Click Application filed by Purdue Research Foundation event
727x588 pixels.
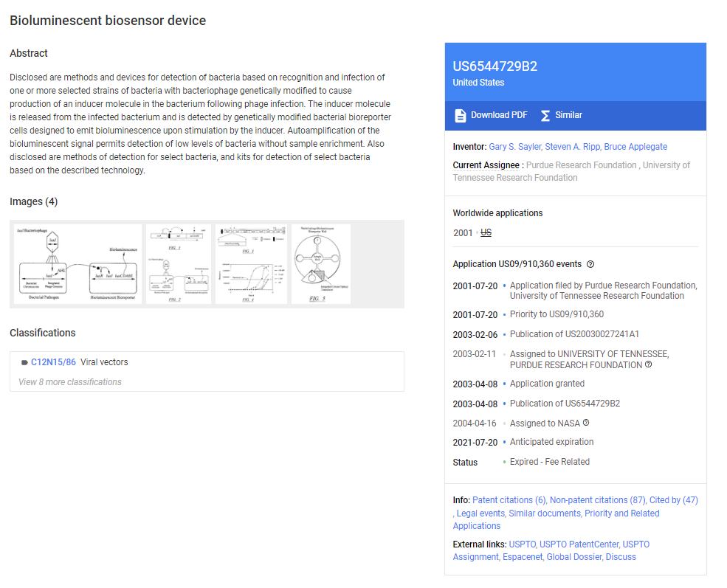tap(604, 291)
